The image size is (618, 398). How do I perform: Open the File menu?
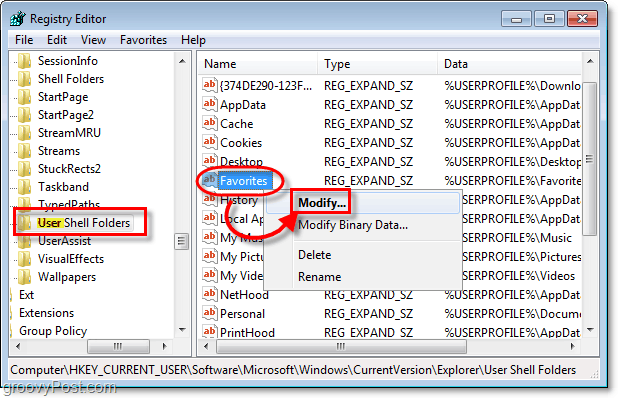tap(24, 40)
